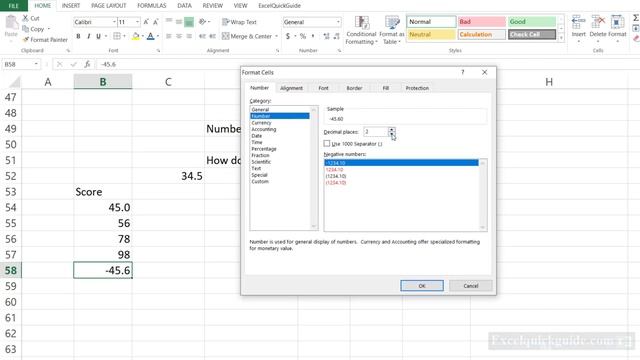Click the Bottom Align icon
640x360 pixels.
coord(189,22)
